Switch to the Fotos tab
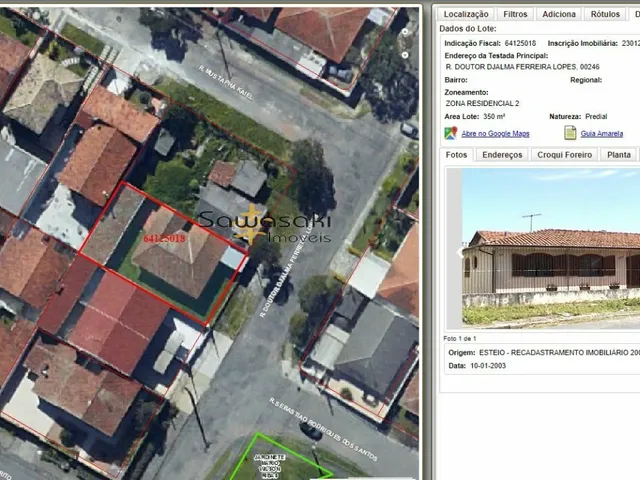This screenshot has width=640, height=480. [x=456, y=155]
